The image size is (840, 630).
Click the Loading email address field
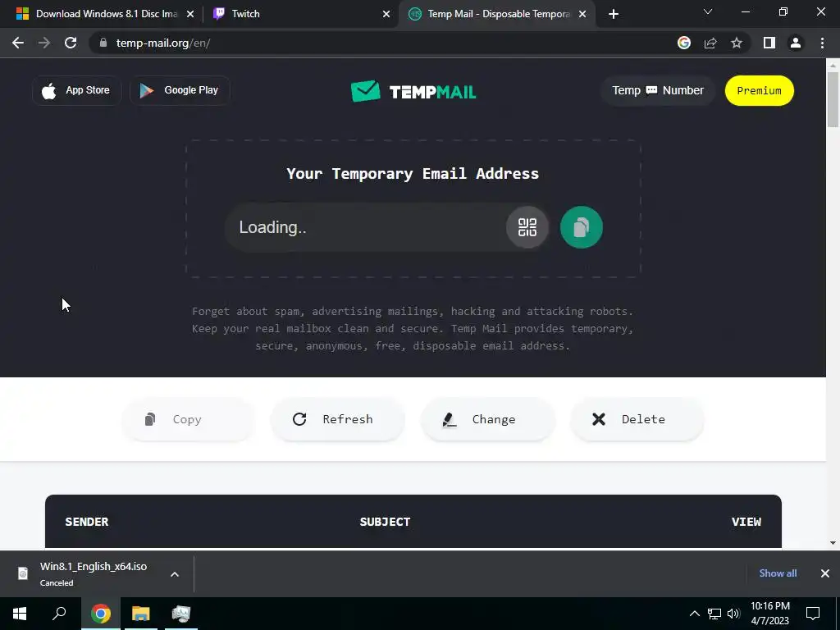point(365,227)
